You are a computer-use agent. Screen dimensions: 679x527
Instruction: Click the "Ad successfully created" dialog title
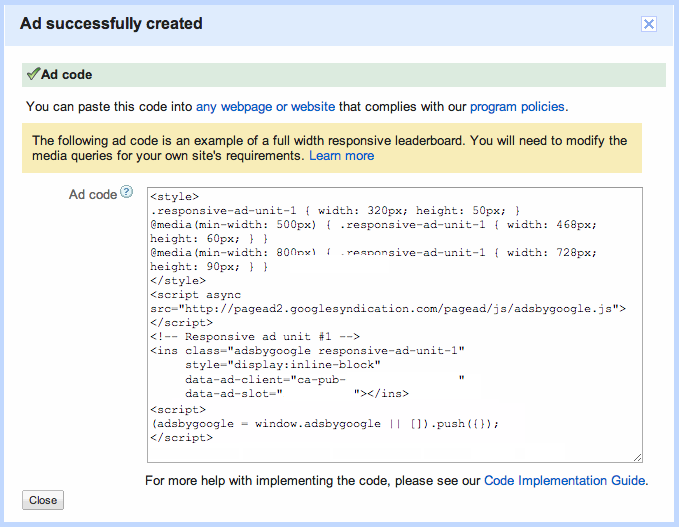[x=111, y=23]
